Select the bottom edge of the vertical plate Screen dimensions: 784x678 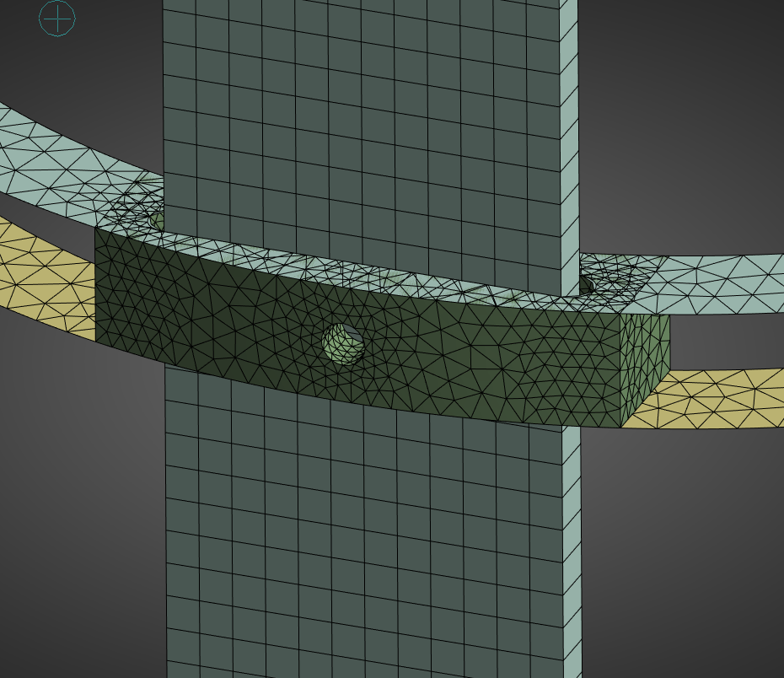point(362,673)
